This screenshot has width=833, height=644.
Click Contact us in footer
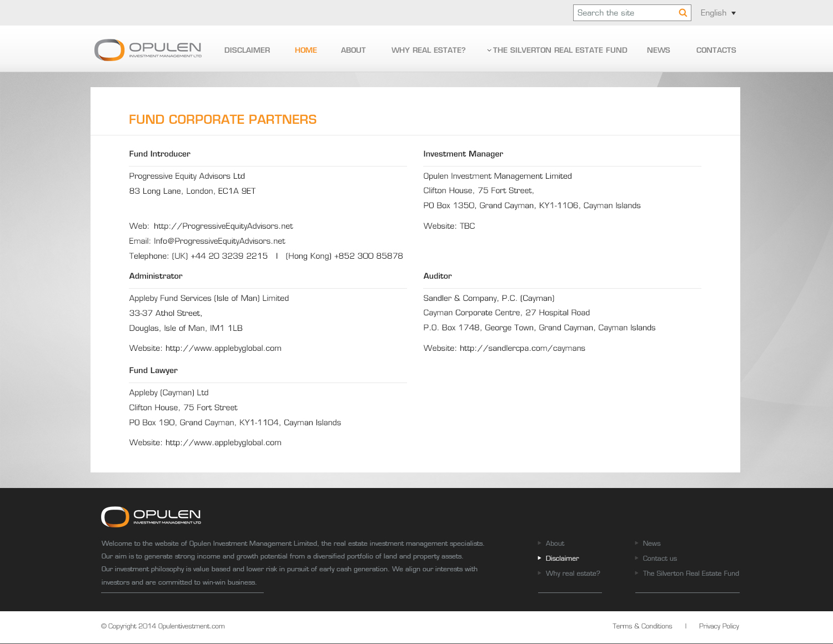point(660,559)
